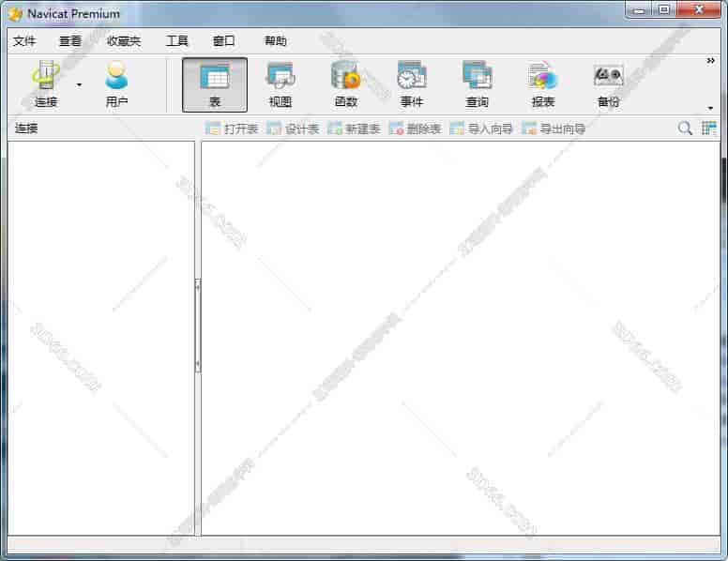Viewport: 728px width, 561px height.
Task: Open the 文件 (File) menu
Action: (x=24, y=41)
